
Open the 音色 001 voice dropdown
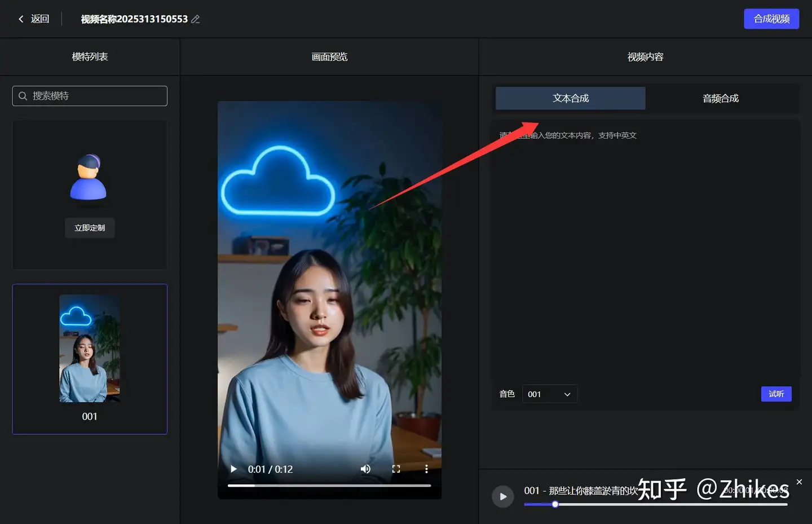click(x=550, y=394)
